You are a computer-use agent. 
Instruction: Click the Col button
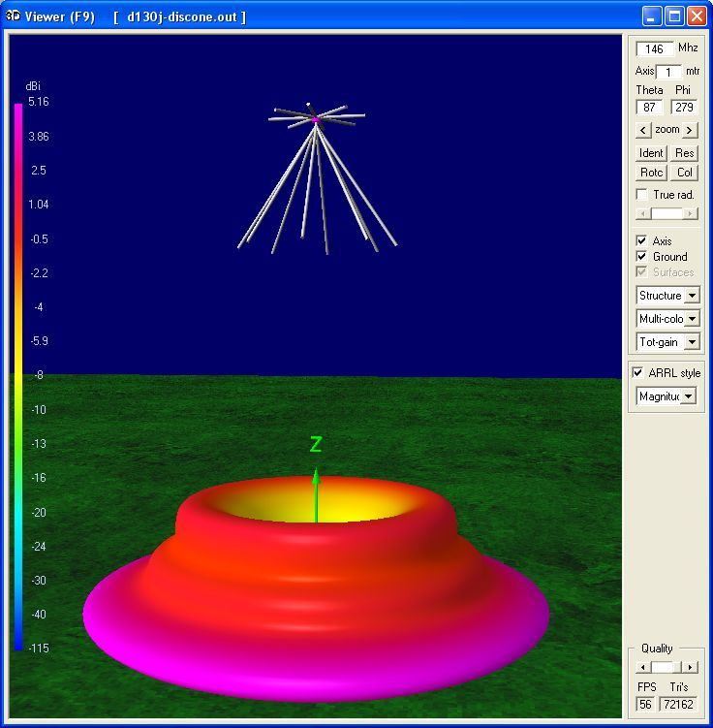(x=684, y=173)
